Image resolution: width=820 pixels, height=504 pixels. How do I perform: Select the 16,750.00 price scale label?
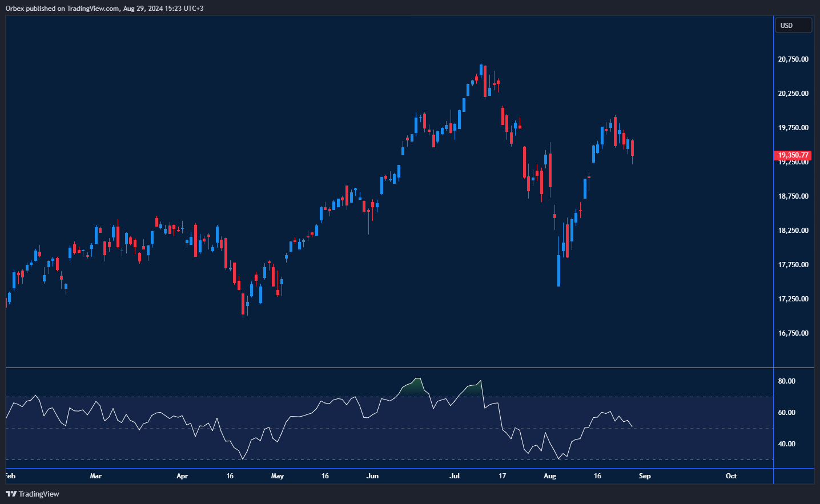click(793, 332)
